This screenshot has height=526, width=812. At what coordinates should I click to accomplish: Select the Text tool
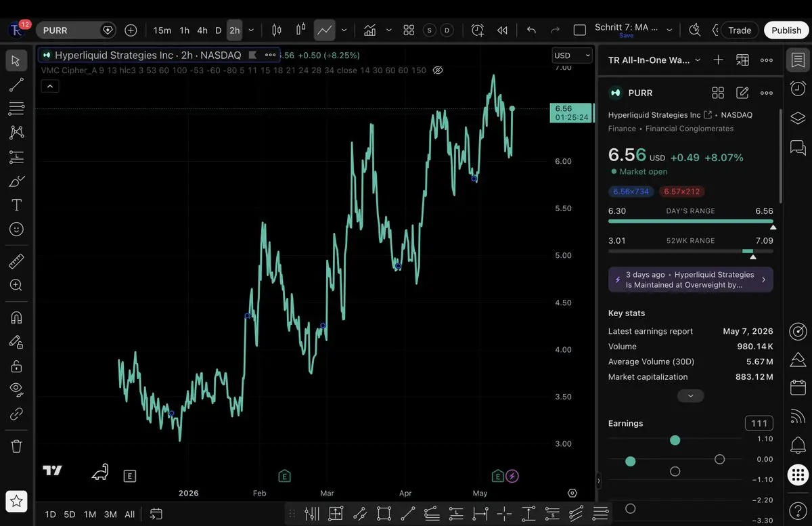coord(16,205)
